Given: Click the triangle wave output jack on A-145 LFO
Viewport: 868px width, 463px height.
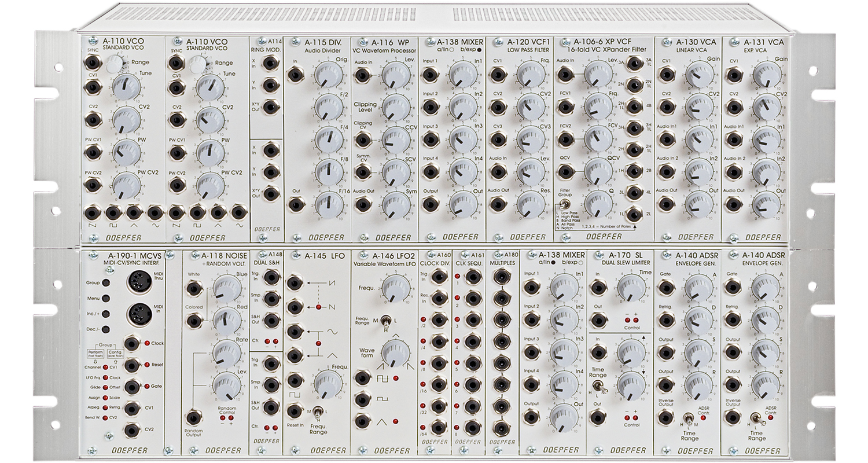Looking at the screenshot, I should [x=295, y=355].
